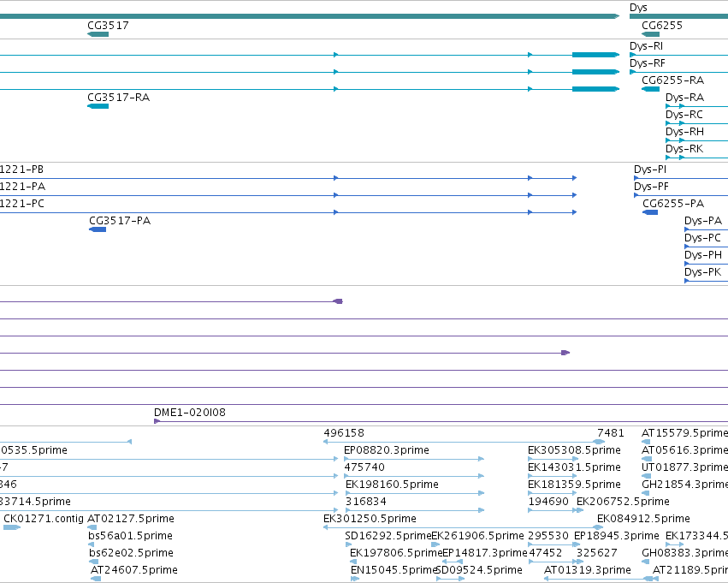Viewport: 728px width, 583px height.
Task: Open the EK197806.5prime EST label
Action: click(396, 554)
